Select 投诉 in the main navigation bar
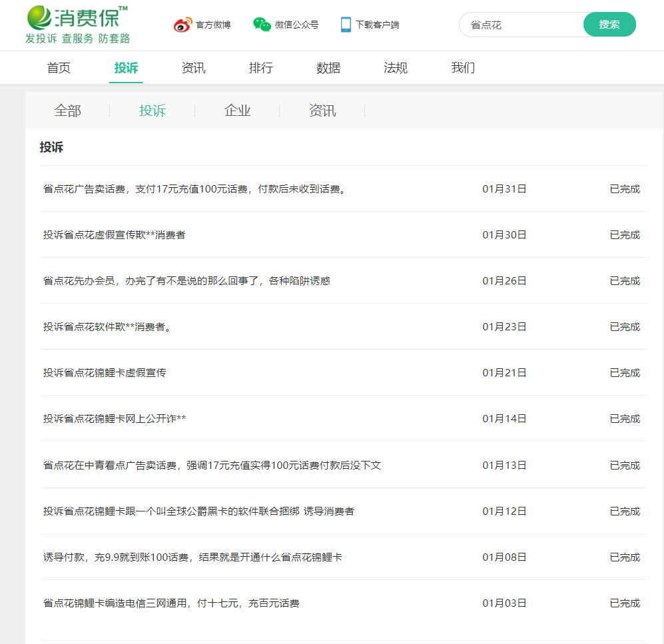Image resolution: width=664 pixels, height=644 pixels. point(126,68)
